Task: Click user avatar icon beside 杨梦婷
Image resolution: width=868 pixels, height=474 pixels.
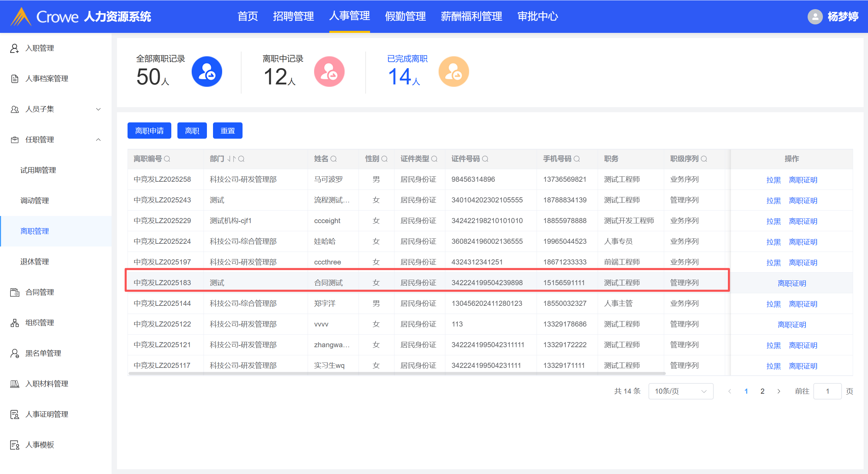Action: click(x=815, y=16)
